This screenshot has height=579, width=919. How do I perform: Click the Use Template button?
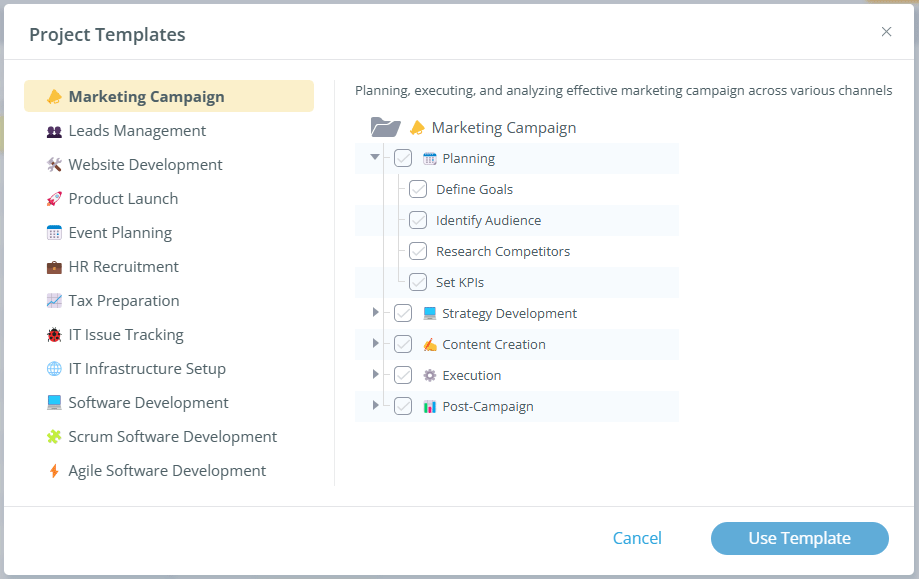pos(799,538)
